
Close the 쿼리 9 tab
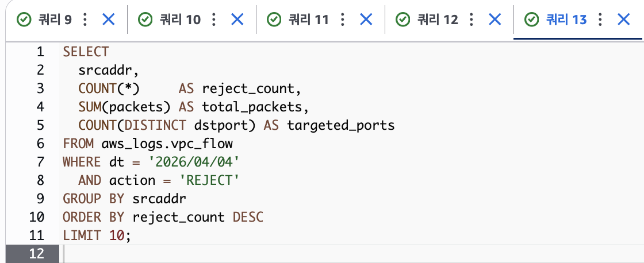(x=109, y=20)
